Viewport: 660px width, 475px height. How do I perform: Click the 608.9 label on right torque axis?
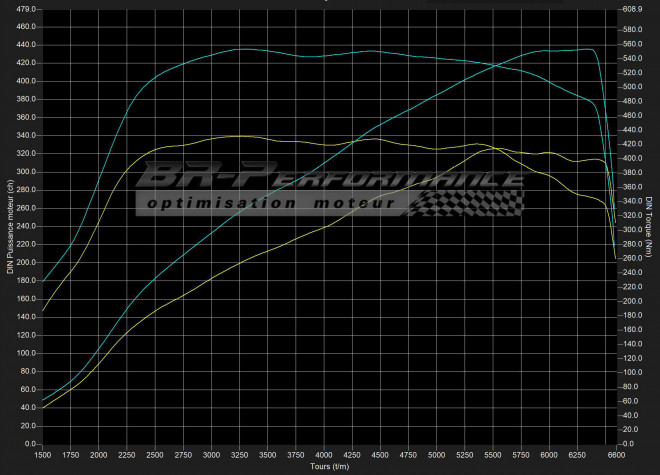(x=631, y=9)
